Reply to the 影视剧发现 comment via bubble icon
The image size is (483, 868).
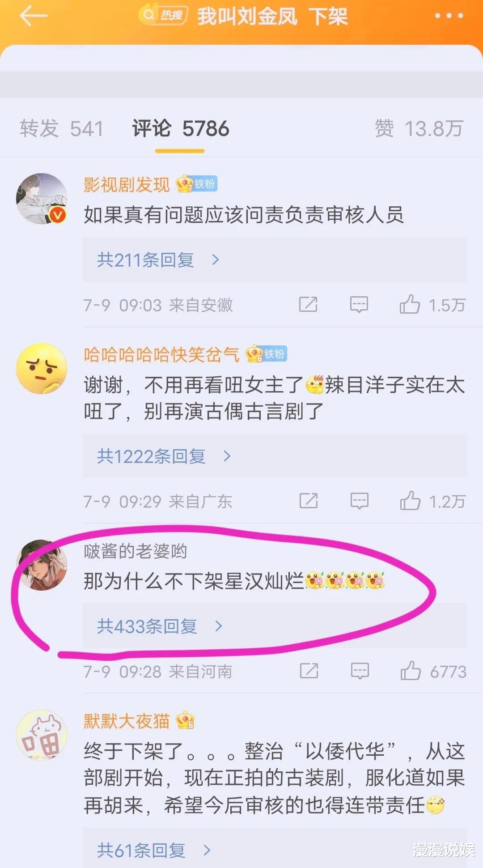[359, 305]
